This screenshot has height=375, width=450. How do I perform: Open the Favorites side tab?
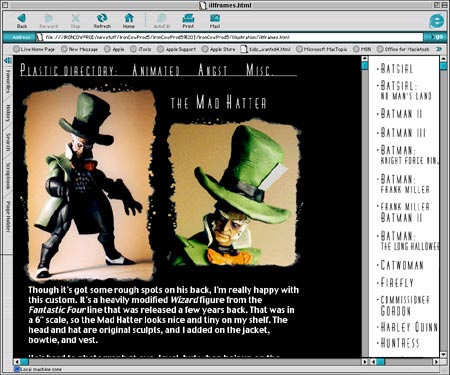[8, 81]
